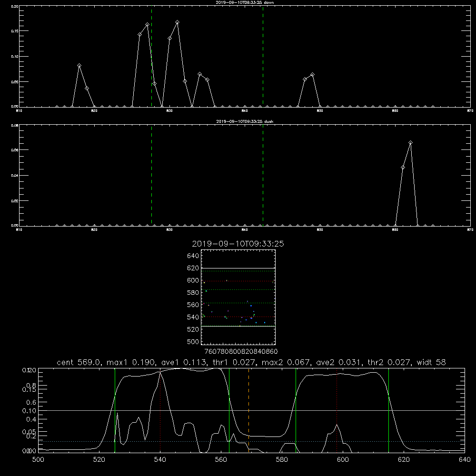This screenshot has width=476, height=476.
Task: Select the 'ave2 0.031' value in bottom header
Action: [x=339, y=362]
